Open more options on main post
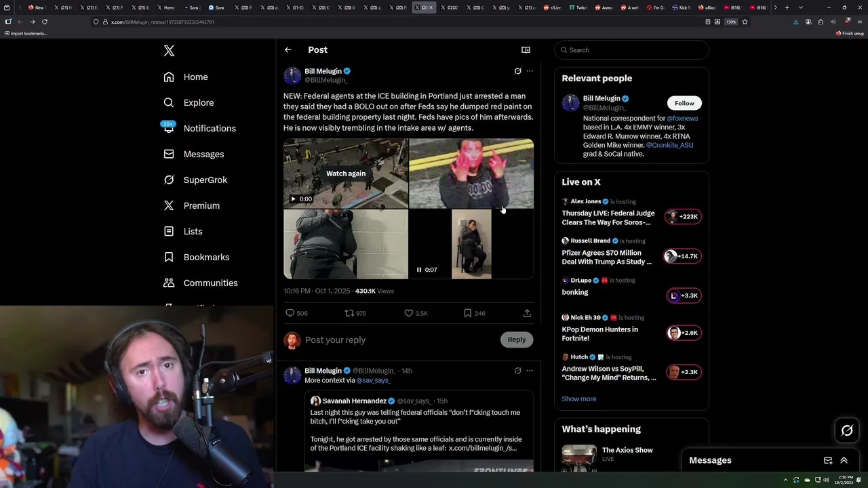 tap(530, 71)
